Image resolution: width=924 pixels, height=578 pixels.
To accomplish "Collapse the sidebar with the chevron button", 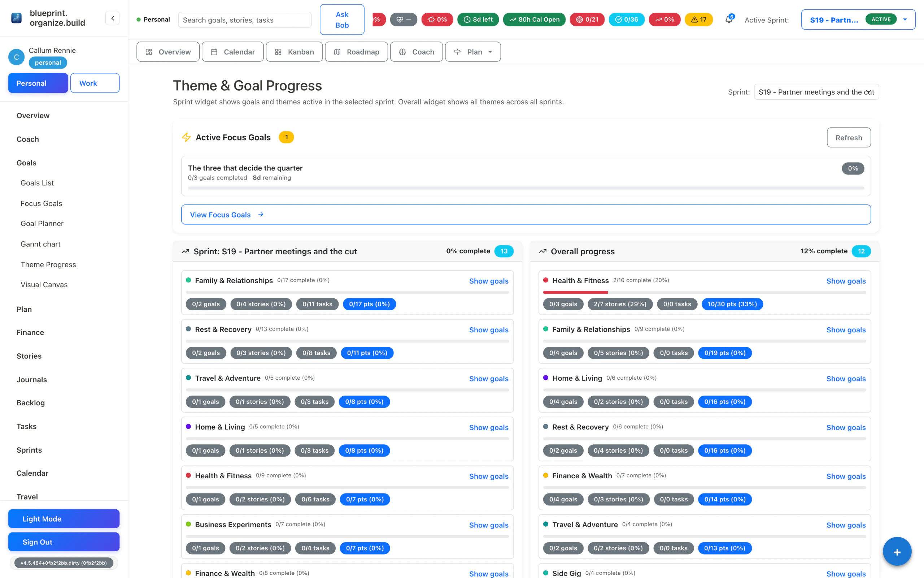I will pyautogui.click(x=112, y=18).
